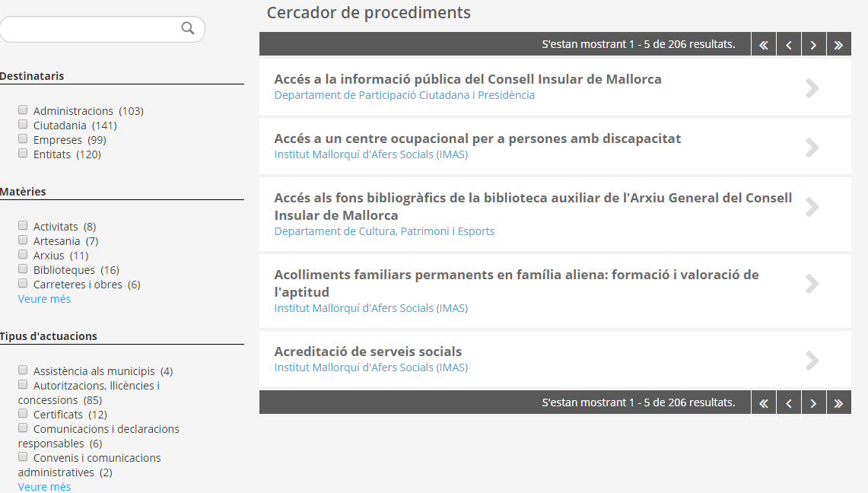The image size is (868, 493).
Task: Expand Matèries list with Veure més
Action: [44, 299]
